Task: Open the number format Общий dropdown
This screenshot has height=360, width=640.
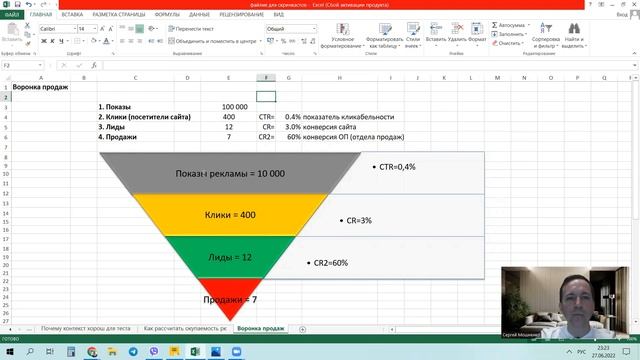Action: (314, 29)
